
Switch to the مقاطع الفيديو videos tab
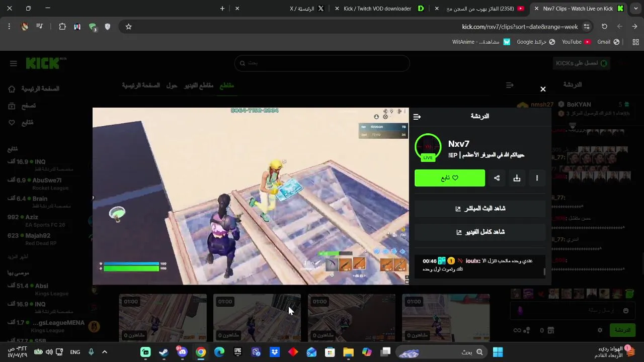[x=199, y=85]
